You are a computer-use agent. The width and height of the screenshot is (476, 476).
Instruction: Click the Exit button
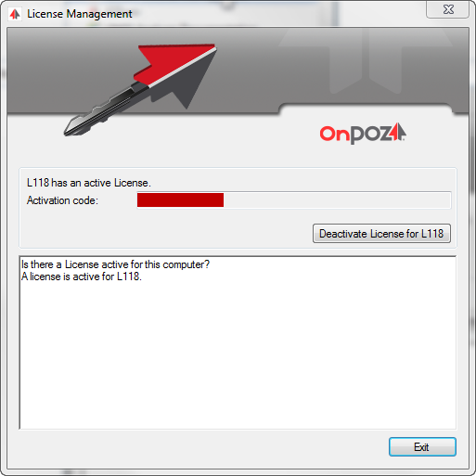422,446
